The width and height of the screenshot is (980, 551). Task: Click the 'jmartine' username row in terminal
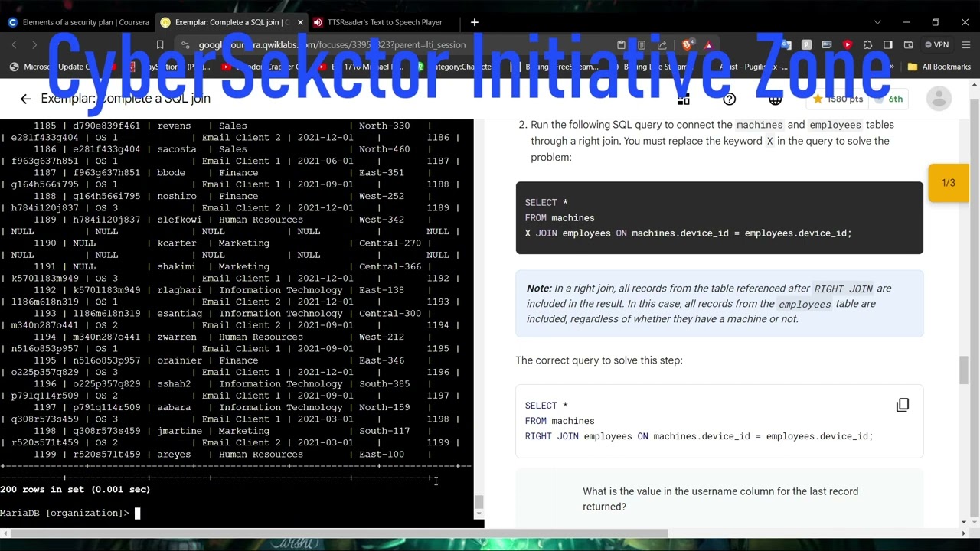179,431
